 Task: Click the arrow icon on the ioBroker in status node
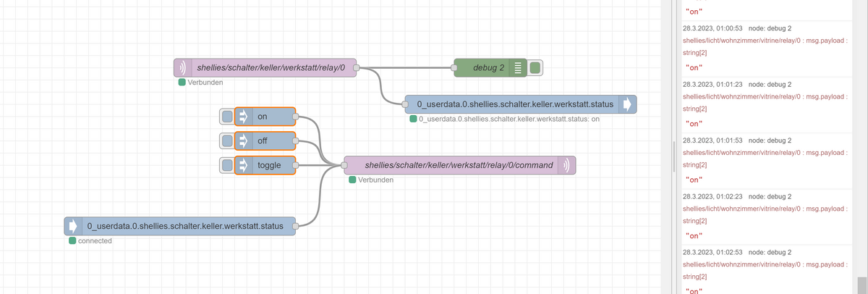point(72,227)
